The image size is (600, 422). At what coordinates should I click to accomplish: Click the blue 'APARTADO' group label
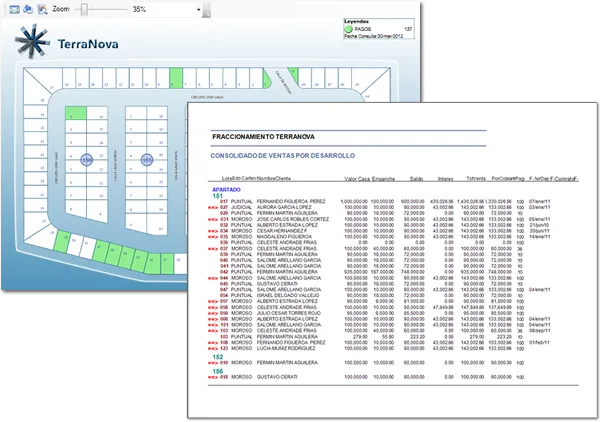coord(226,189)
